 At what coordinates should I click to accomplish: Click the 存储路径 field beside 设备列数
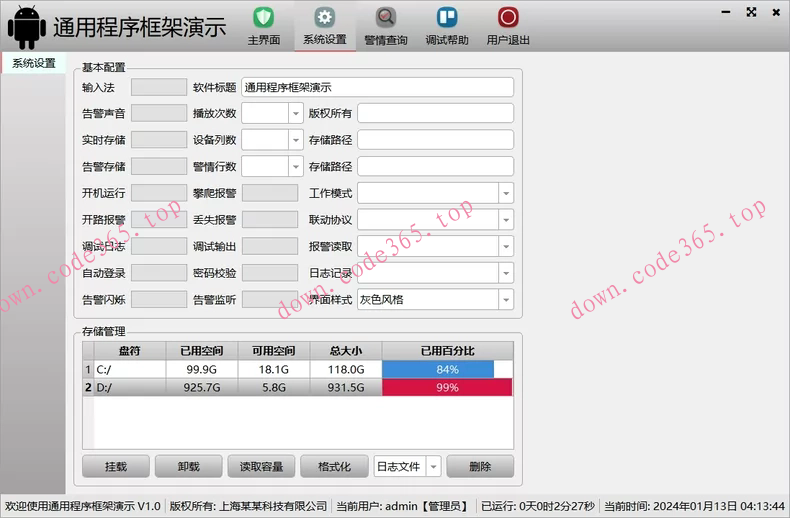(435, 140)
